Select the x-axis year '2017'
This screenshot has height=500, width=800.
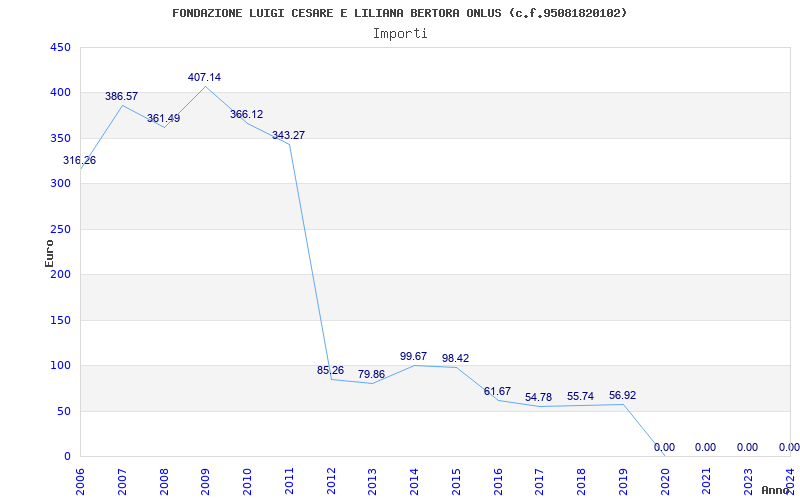point(540,482)
